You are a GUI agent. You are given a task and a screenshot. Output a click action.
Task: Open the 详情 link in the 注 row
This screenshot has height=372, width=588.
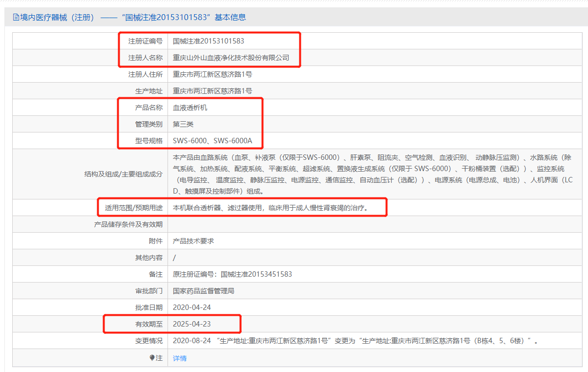[x=180, y=358]
